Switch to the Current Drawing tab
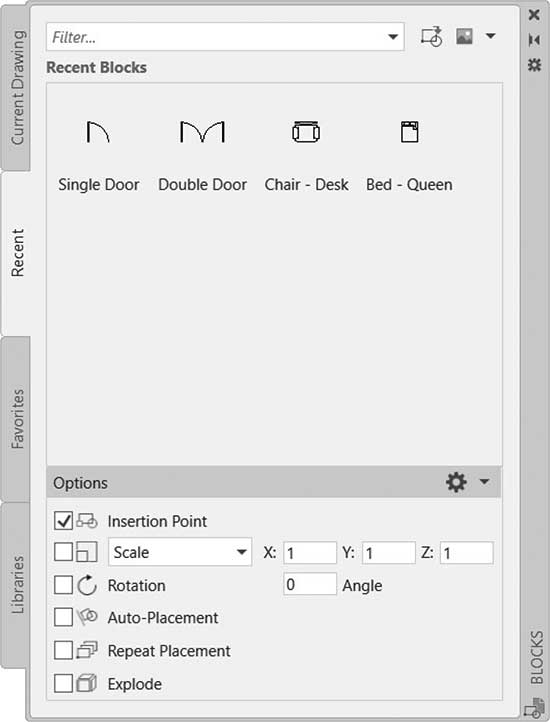 [17, 87]
